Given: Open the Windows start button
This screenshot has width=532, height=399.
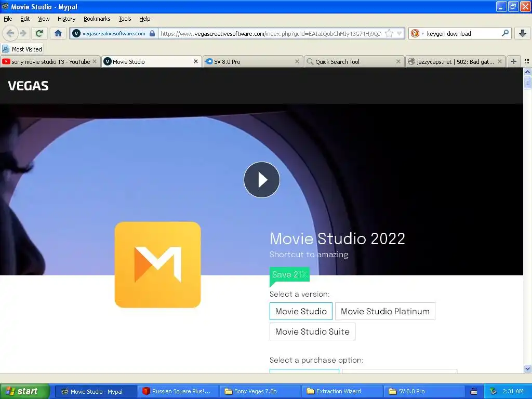Looking at the screenshot, I should coord(25,391).
